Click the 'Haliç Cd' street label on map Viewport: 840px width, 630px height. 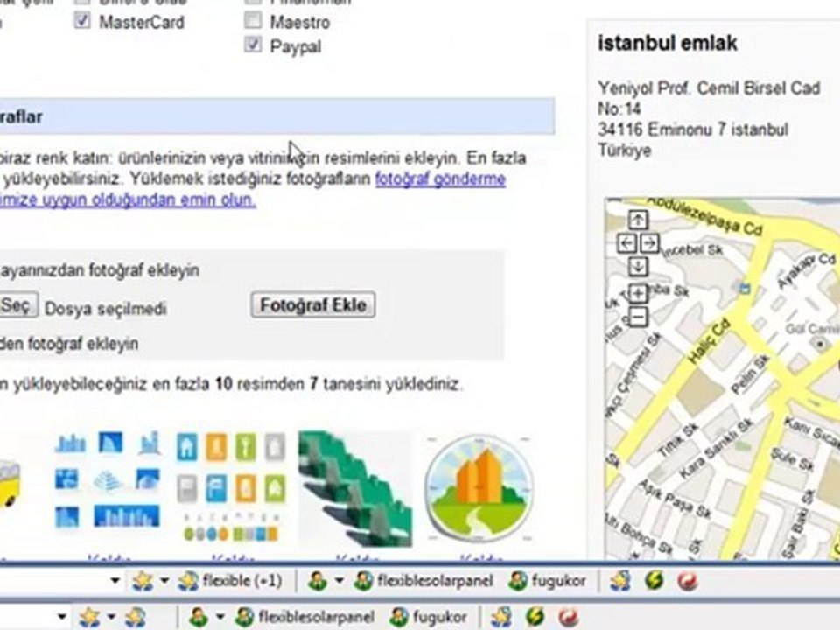(709, 342)
